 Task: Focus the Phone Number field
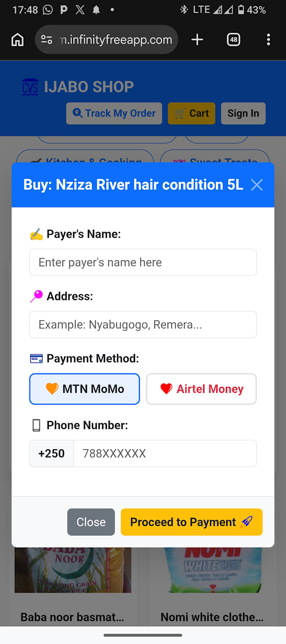coord(165,453)
